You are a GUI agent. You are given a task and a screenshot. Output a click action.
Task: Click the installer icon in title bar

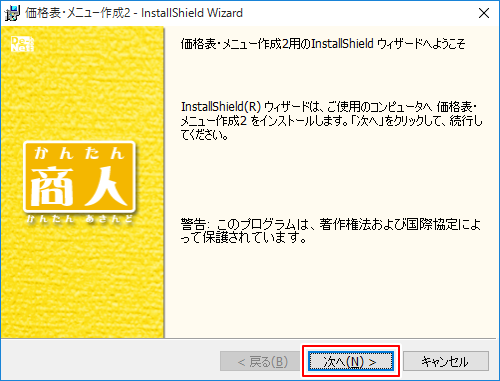[12, 13]
